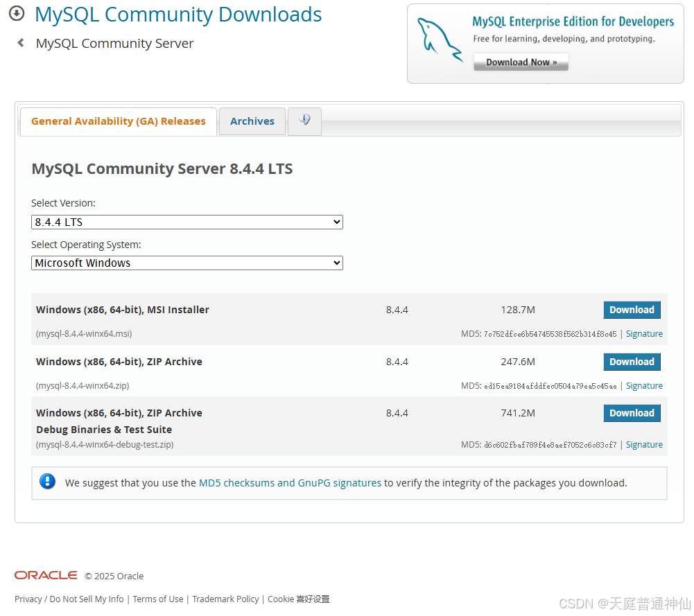The image size is (694, 616).
Task: Expand the 8.4.4 LTS version selector arrow
Action: tap(336, 222)
